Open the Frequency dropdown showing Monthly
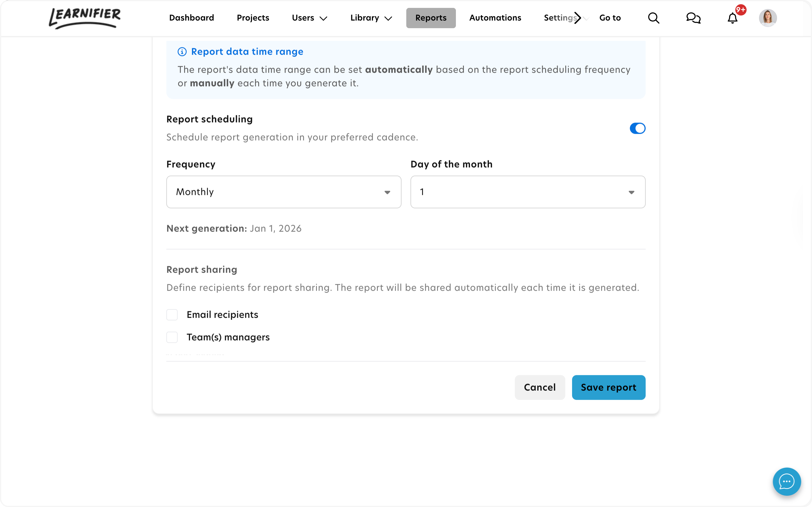Image resolution: width=812 pixels, height=507 pixels. (x=284, y=192)
